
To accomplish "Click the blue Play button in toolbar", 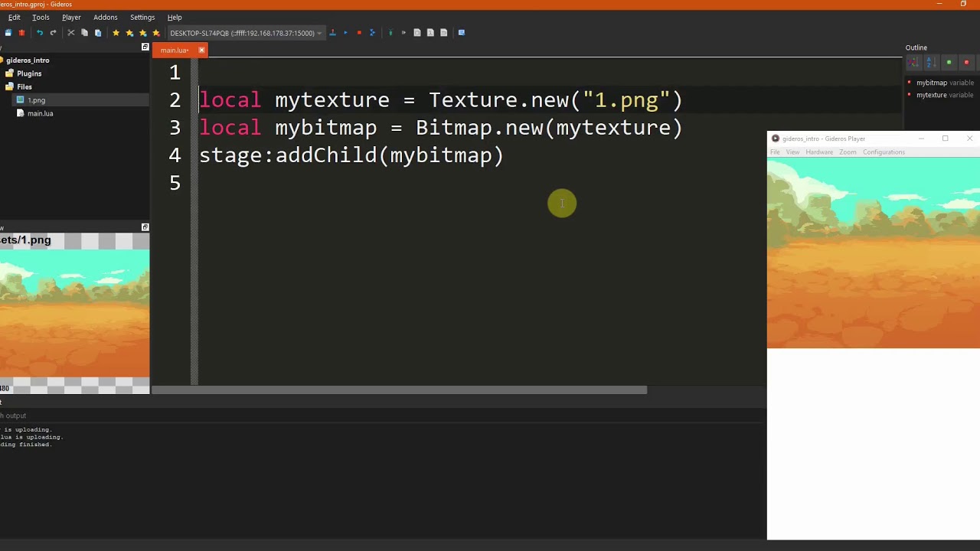I will tap(345, 33).
